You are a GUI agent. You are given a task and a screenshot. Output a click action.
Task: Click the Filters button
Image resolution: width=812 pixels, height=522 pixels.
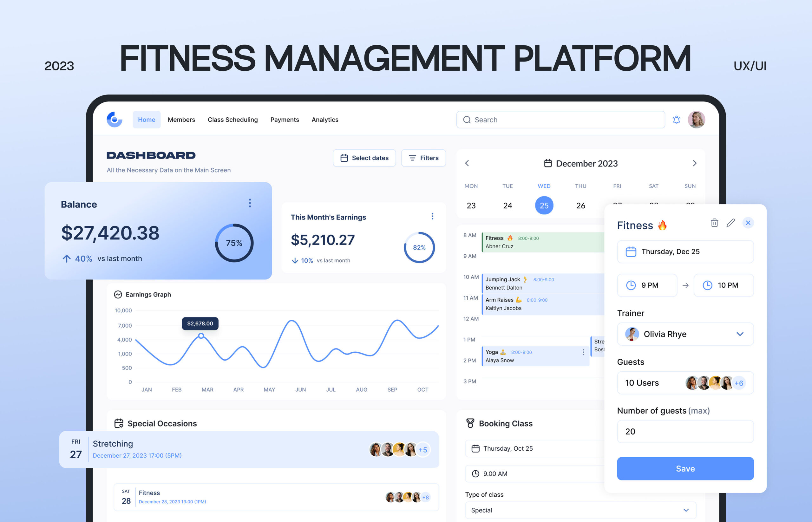423,158
